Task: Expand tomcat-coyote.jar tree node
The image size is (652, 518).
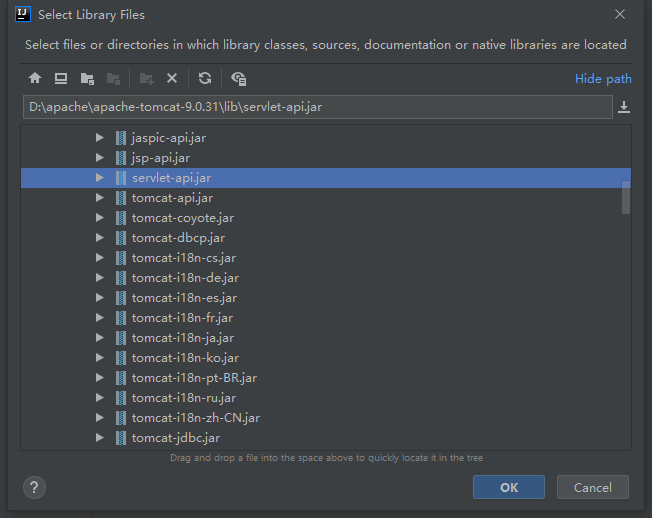Action: [x=99, y=217]
